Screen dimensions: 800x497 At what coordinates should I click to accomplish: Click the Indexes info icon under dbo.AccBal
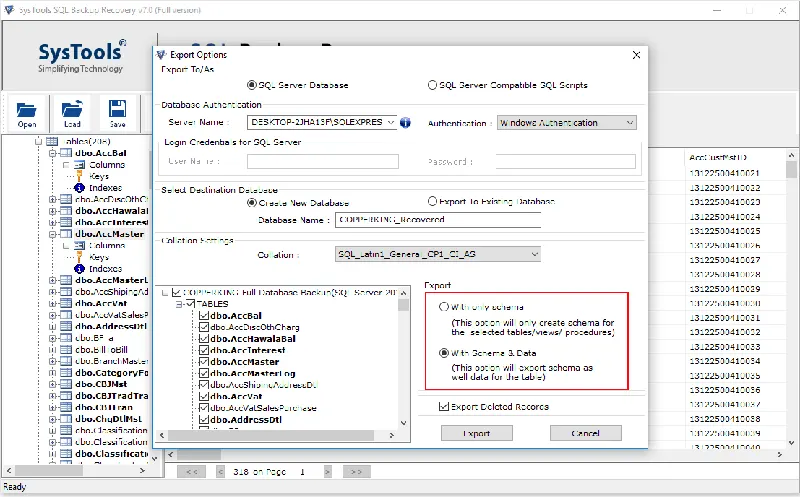pos(80,188)
